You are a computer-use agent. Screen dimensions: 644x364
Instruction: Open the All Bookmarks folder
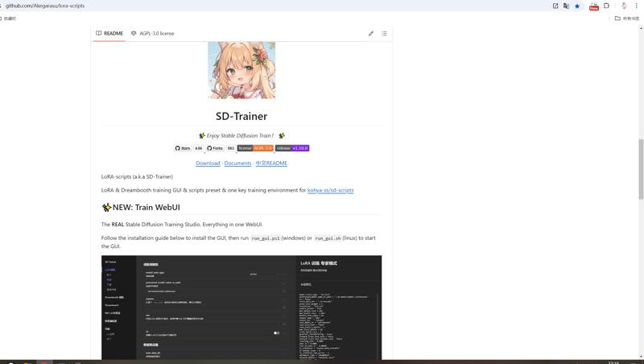[627, 18]
